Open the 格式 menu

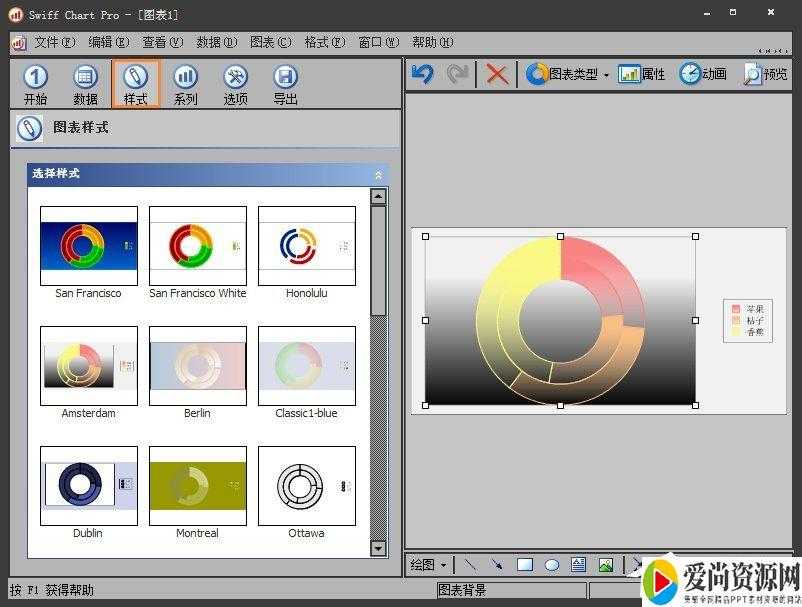coord(324,42)
